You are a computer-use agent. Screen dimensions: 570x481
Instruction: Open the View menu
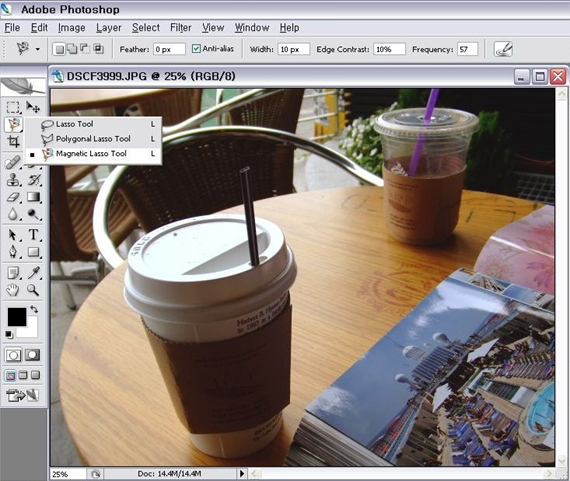[213, 28]
